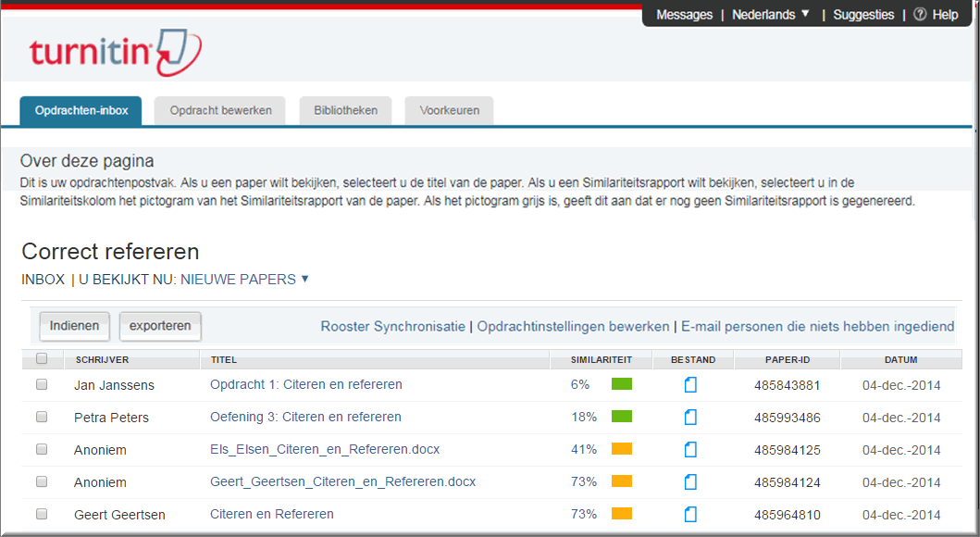Click author name Geert Geertsen
This screenshot has width=980, height=537.
pyautogui.click(x=119, y=515)
